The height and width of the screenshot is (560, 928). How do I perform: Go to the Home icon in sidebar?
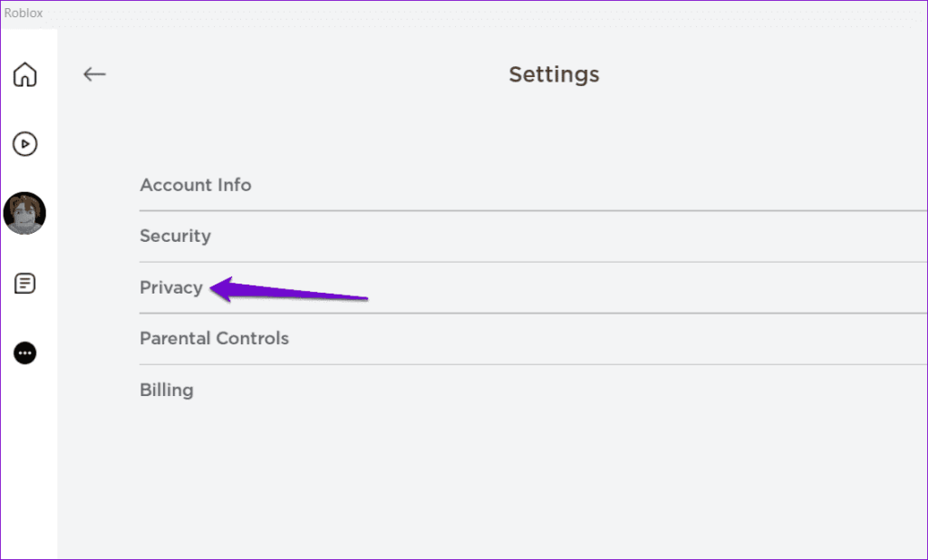[x=25, y=74]
